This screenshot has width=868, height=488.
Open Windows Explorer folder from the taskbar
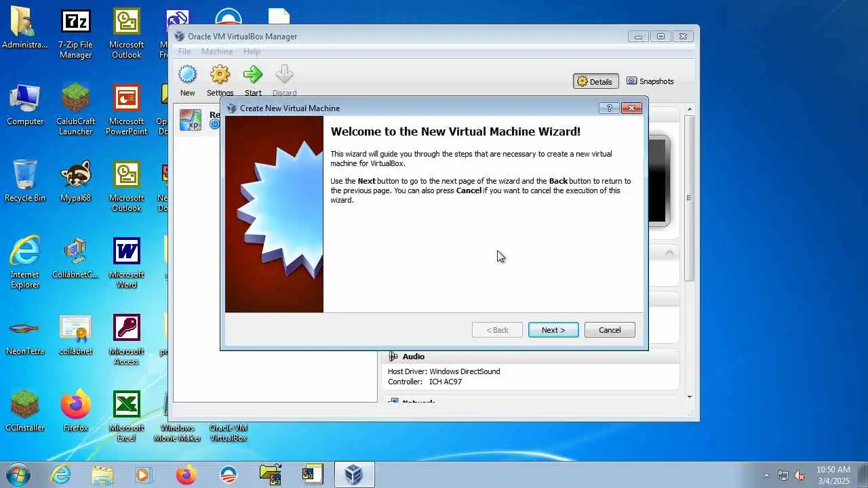click(x=102, y=474)
